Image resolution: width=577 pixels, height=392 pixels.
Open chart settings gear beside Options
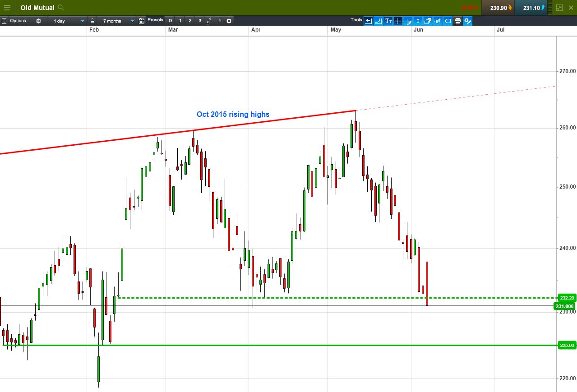click(x=38, y=21)
